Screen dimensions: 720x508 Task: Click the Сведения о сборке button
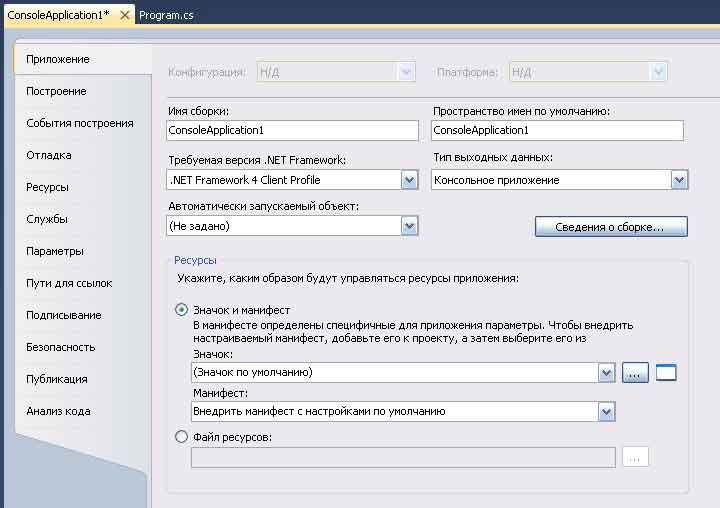click(611, 227)
